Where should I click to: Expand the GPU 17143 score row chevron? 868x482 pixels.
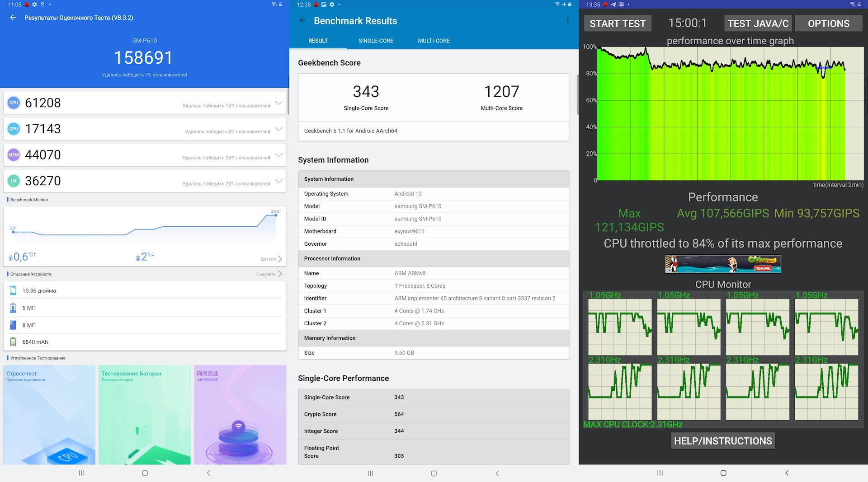coord(279,129)
